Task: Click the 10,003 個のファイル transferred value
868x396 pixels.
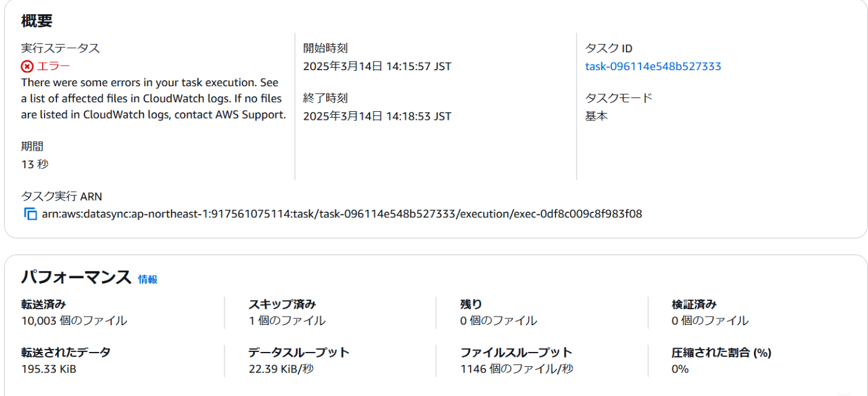Action: pyautogui.click(x=74, y=321)
